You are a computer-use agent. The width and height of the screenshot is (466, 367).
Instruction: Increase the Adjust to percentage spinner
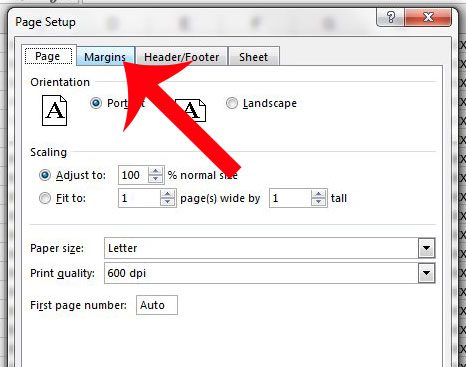155,171
